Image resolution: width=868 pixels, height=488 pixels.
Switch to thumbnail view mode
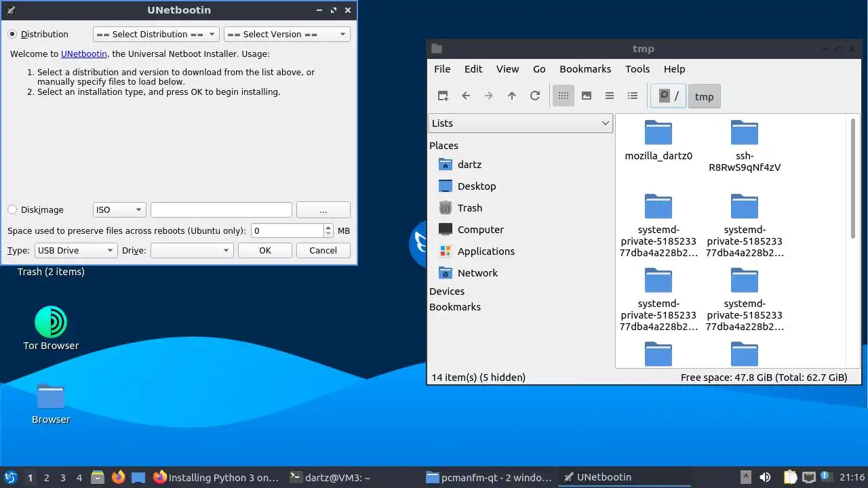(587, 96)
